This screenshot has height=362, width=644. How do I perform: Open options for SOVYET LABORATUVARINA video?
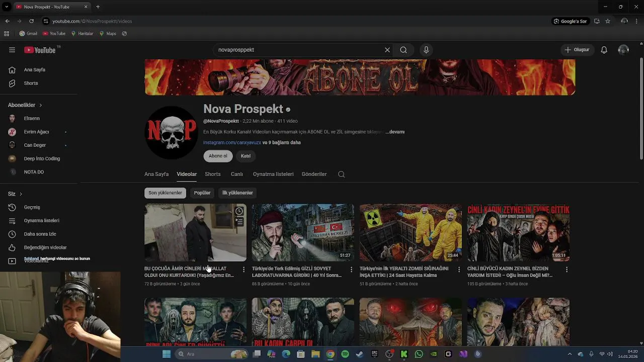351,269
